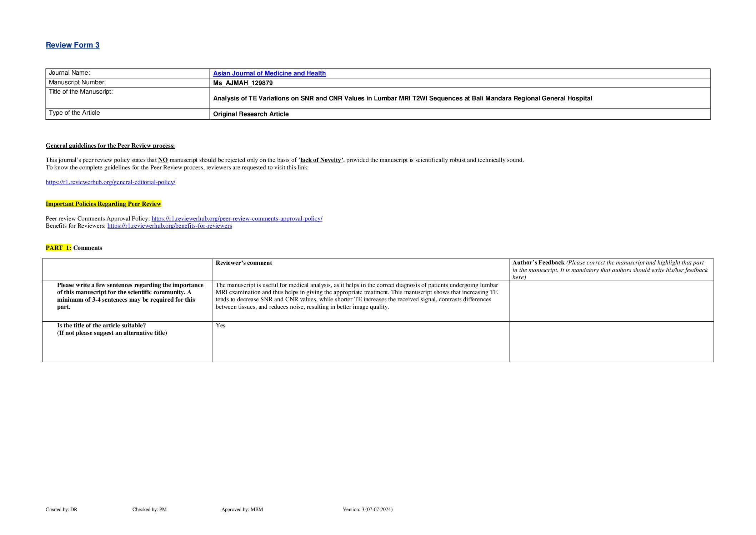Click empty Author's Feedback cell for title row
Viewport: 756px width, 535px height.
click(x=611, y=341)
